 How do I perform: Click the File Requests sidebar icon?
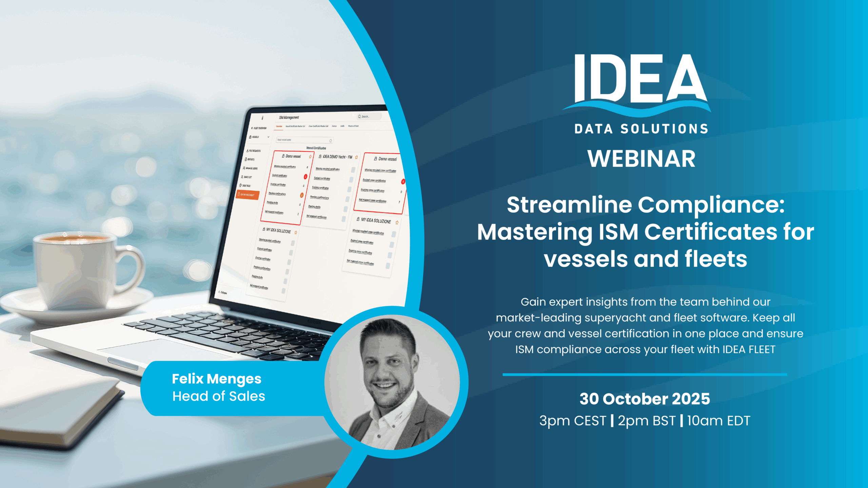point(248,150)
